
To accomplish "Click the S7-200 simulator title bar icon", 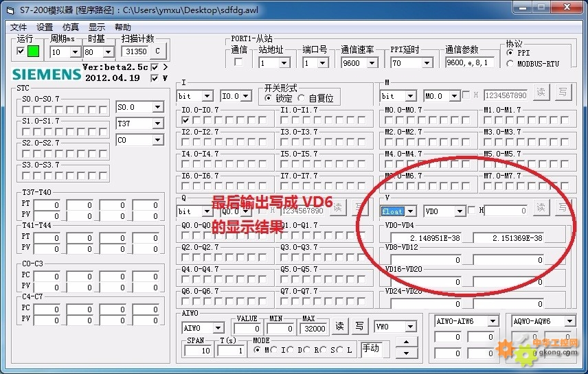I will (x=10, y=10).
